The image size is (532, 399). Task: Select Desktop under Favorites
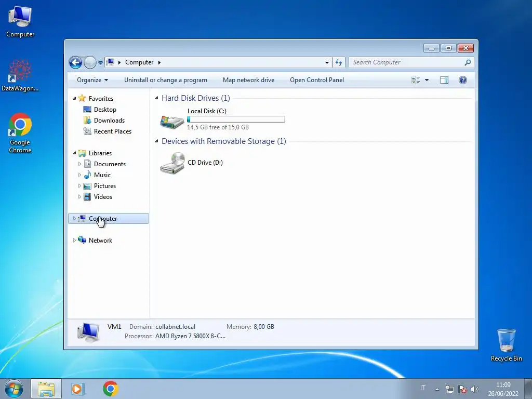pos(105,110)
